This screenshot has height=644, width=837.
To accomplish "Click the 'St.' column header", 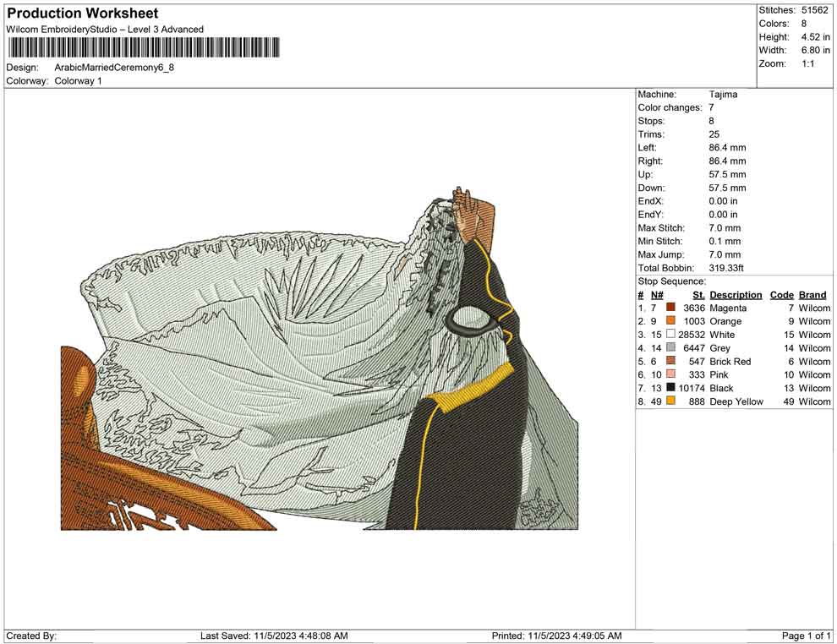I will pyautogui.click(x=698, y=295).
